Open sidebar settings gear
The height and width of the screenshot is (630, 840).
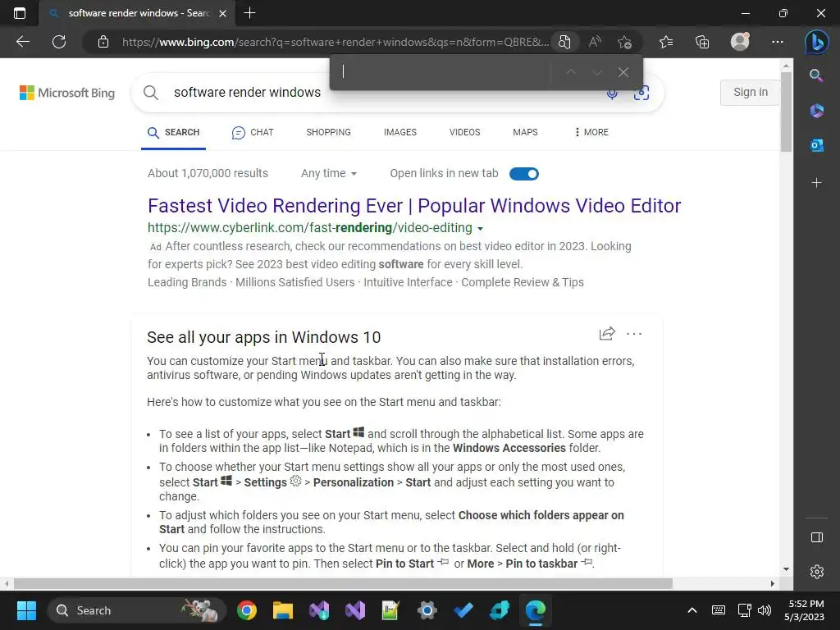pos(816,572)
